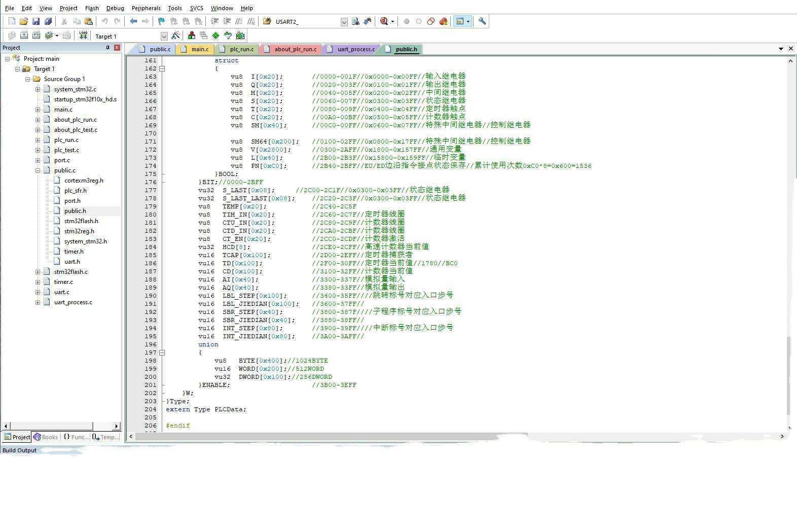Open Manage Project Items
Image resolution: width=797 pixels, height=532 pixels.
click(191, 36)
